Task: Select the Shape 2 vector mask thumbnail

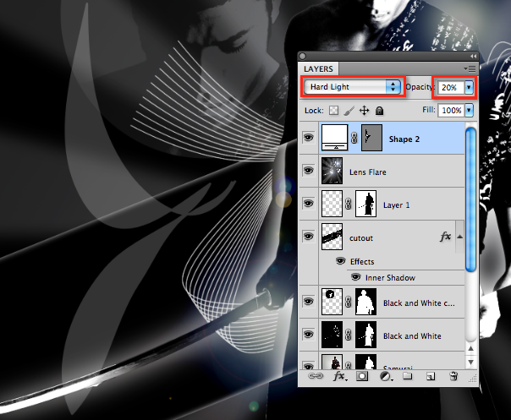Action: coord(372,138)
